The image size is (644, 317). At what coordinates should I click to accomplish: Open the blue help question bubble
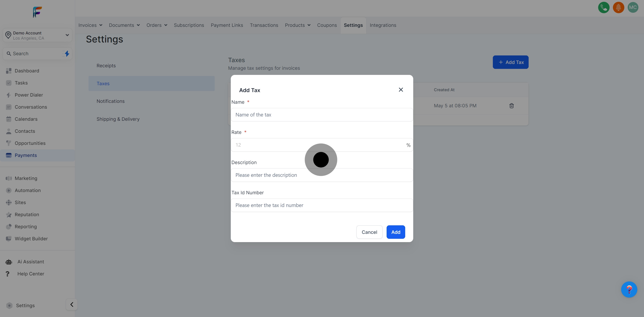[629, 290]
